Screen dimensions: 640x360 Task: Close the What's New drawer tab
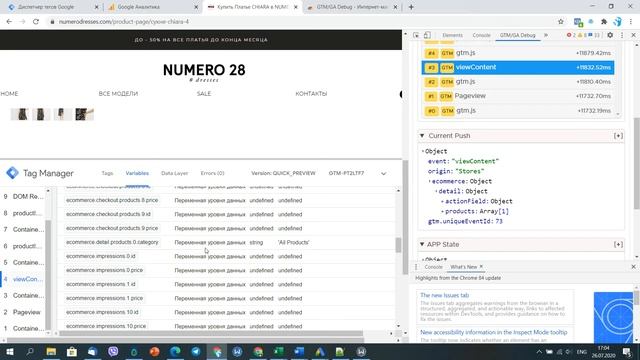(481, 267)
